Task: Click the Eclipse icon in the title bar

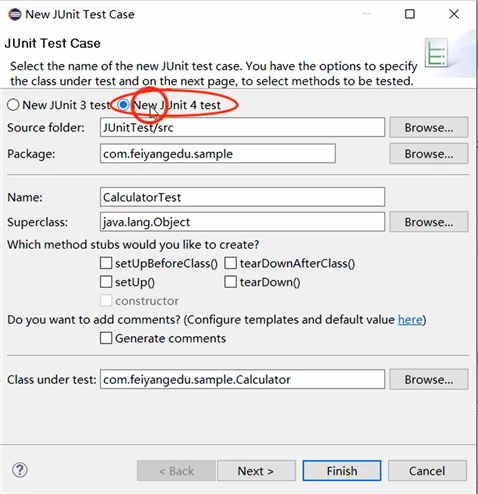Action: pos(15,14)
